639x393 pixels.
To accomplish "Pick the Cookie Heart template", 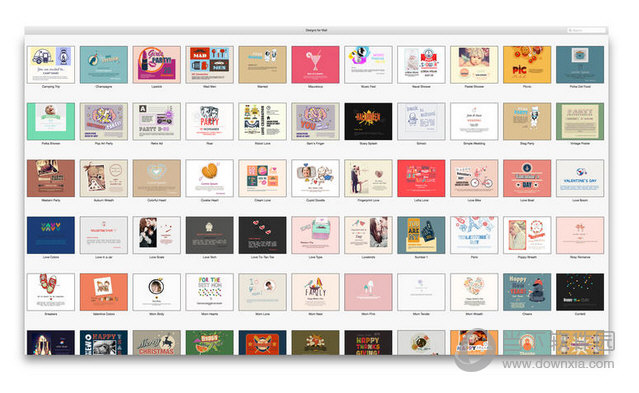I will click(209, 179).
